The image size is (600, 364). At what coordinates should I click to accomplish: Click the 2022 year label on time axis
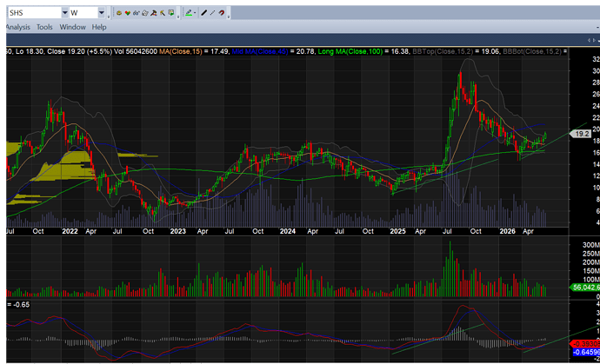tap(70, 231)
